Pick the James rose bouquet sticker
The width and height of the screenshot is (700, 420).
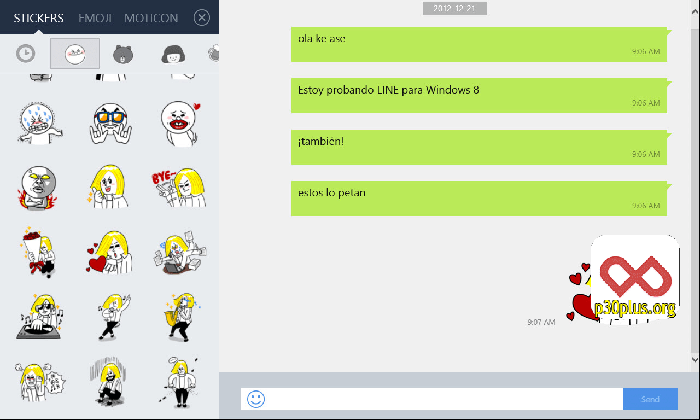click(x=38, y=252)
